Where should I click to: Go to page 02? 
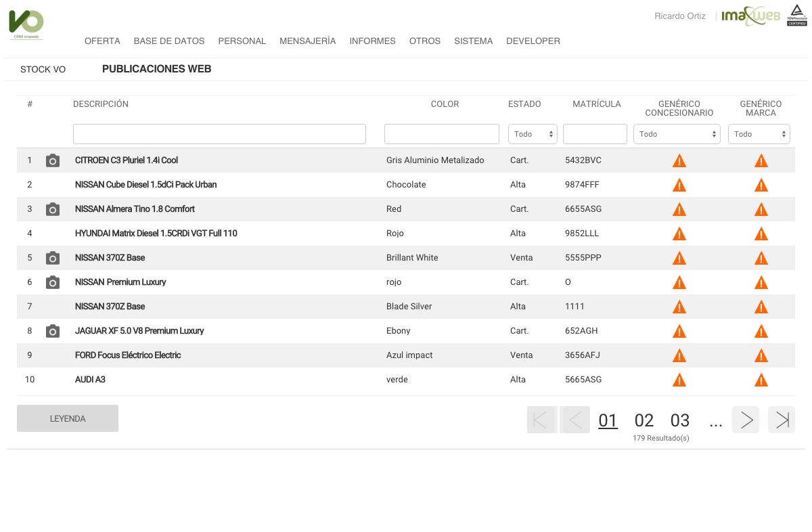[644, 420]
